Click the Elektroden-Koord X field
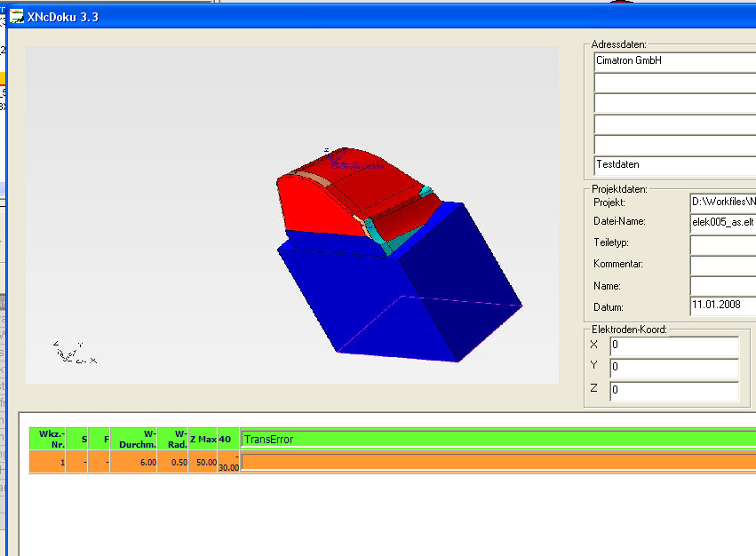This screenshot has width=756, height=556. [x=674, y=346]
